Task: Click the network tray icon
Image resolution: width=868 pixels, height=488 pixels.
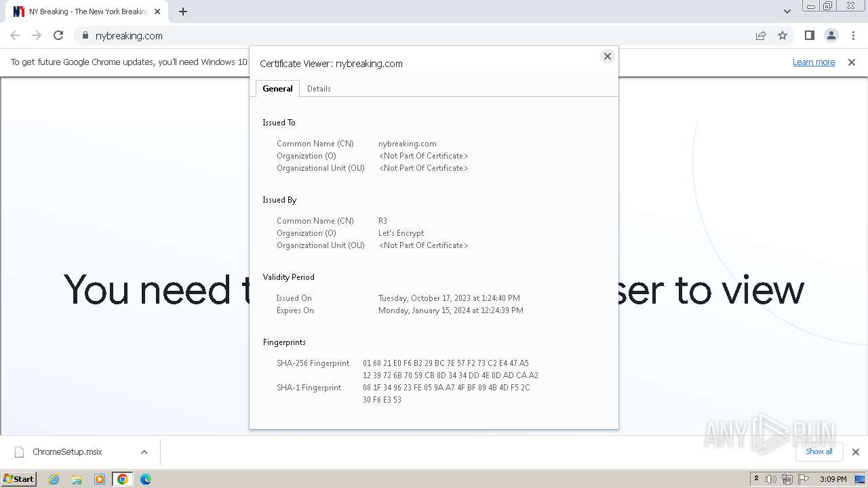Action: click(x=787, y=479)
